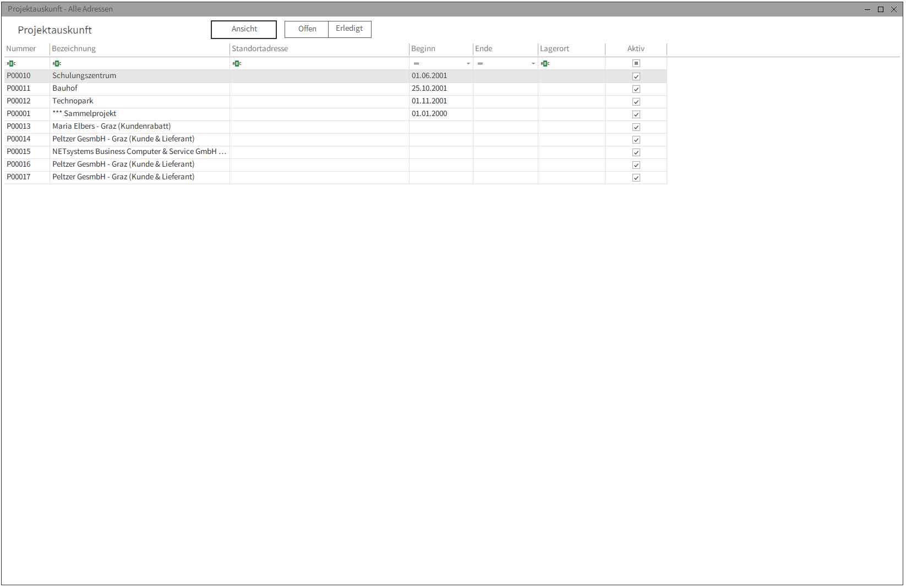The image size is (906, 588).
Task: Click the Ansicht button
Action: (244, 30)
